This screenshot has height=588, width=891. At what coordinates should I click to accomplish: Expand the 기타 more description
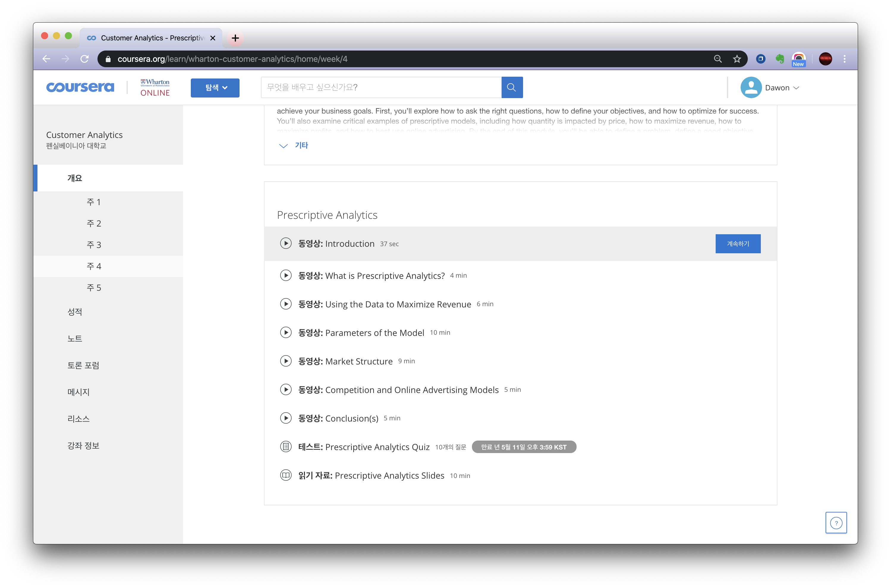(294, 145)
